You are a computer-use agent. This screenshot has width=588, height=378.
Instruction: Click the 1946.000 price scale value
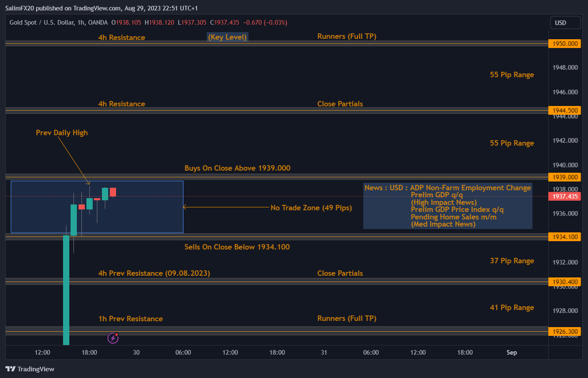565,92
